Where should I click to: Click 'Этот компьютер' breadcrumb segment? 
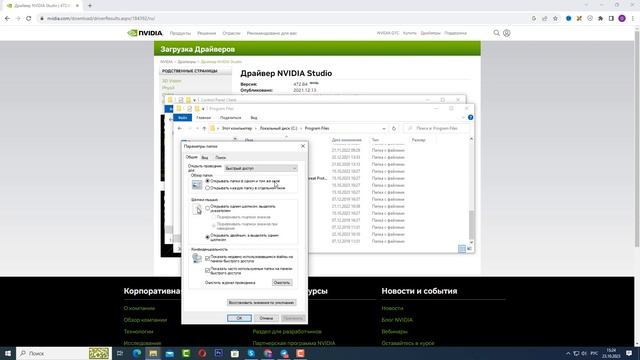click(x=237, y=129)
